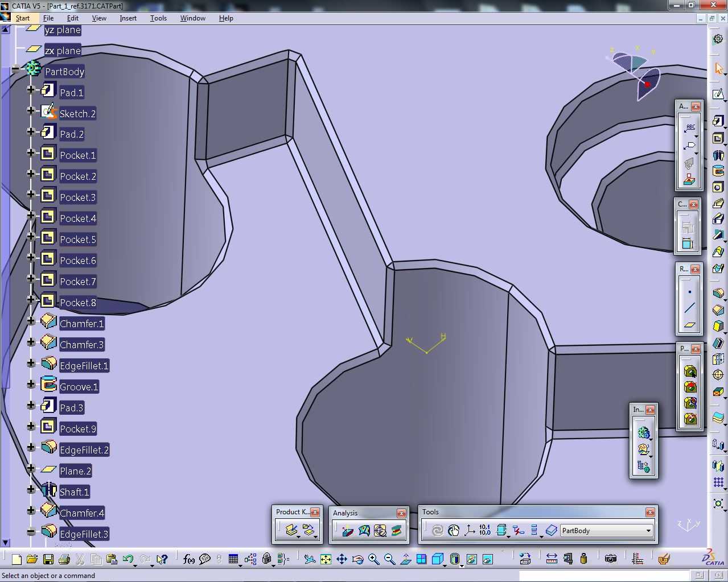
Task: Click the Measure Between icon
Action: (x=552, y=559)
